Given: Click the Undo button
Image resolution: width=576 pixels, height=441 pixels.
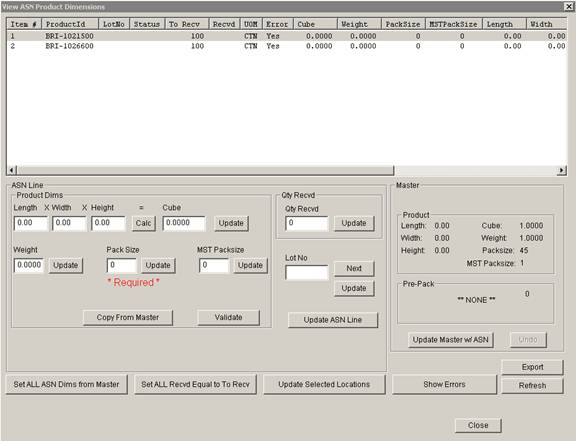Looking at the screenshot, I should click(528, 340).
